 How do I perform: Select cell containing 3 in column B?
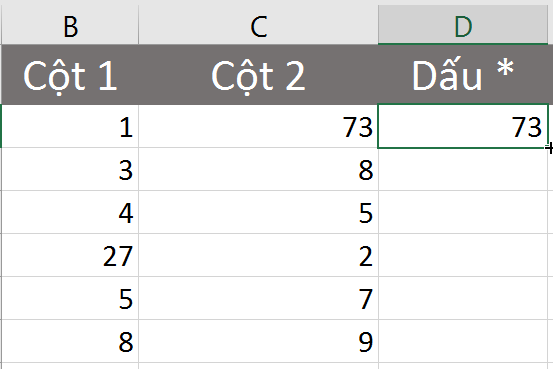[70, 169]
